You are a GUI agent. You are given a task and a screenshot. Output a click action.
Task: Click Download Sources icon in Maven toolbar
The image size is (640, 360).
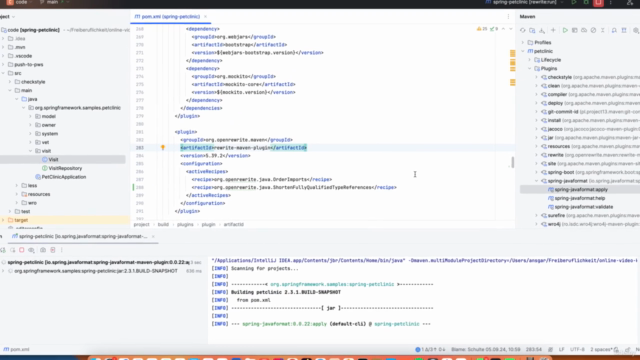click(x=542, y=31)
